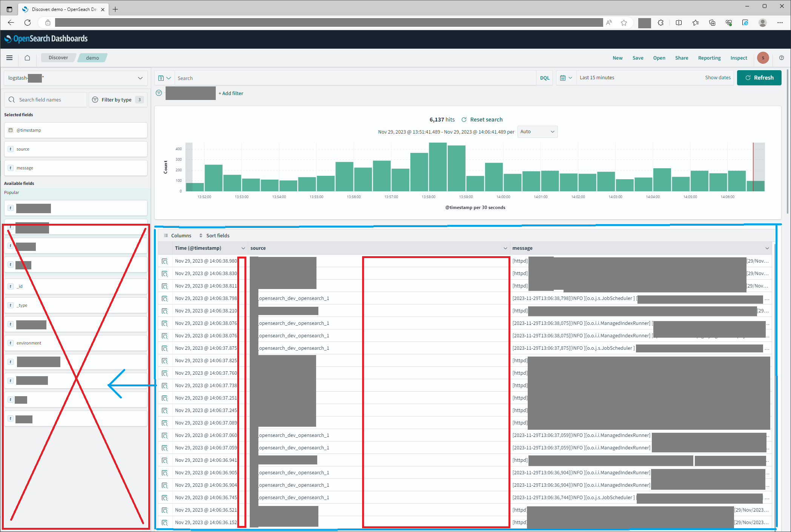This screenshot has width=791, height=532.
Task: Open the Sort fields selector
Action: tap(214, 235)
